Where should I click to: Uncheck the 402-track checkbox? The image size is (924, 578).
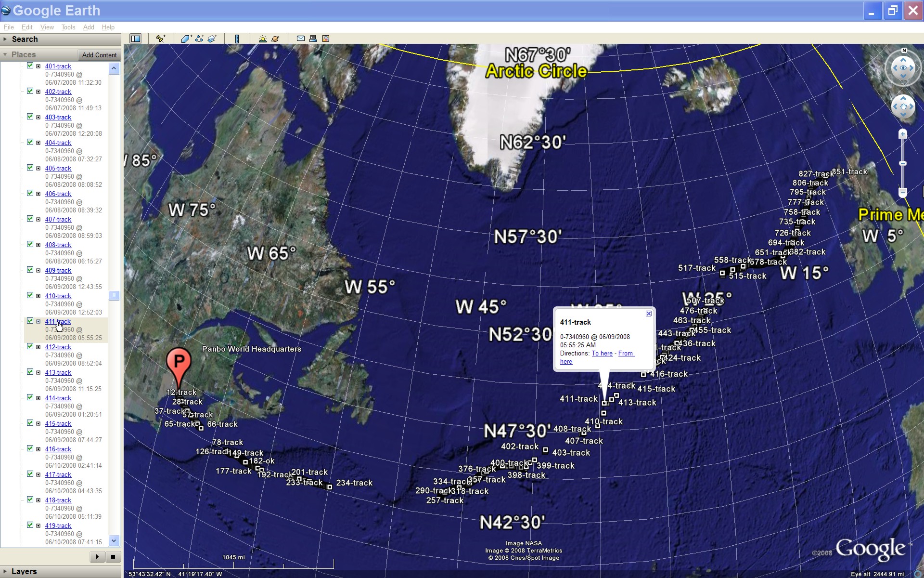coord(30,91)
